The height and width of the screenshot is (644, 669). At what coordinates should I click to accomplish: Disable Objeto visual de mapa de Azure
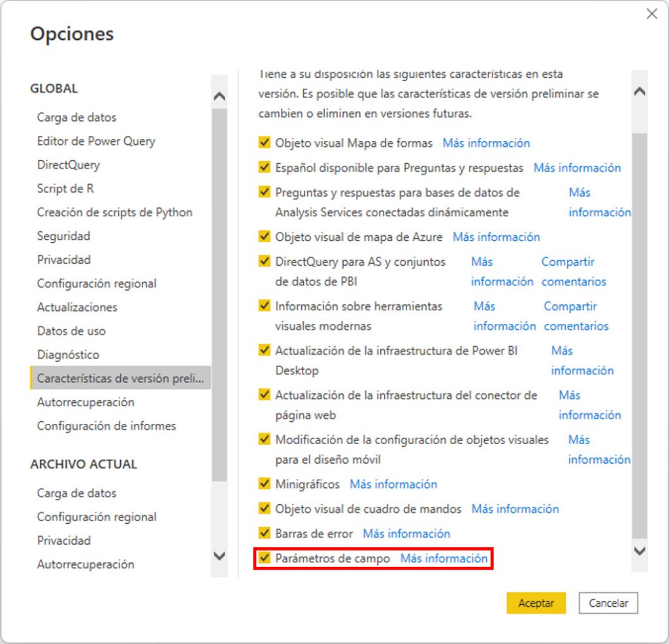point(265,236)
